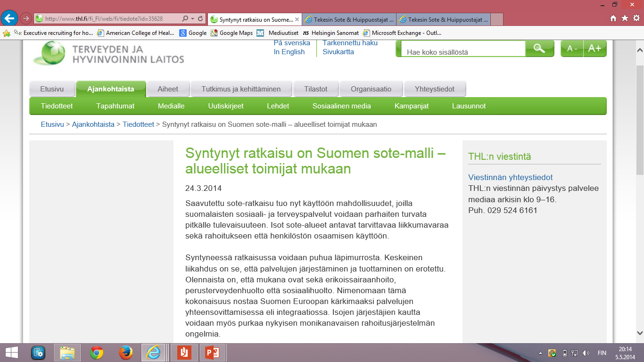Open Uutiskirjeet in green submenu
644x362 pixels.
[x=226, y=106]
